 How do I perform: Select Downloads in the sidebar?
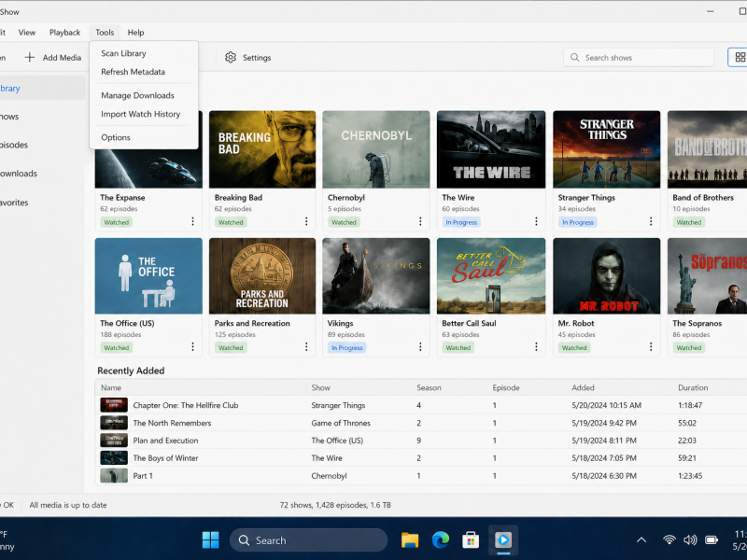click(42, 174)
